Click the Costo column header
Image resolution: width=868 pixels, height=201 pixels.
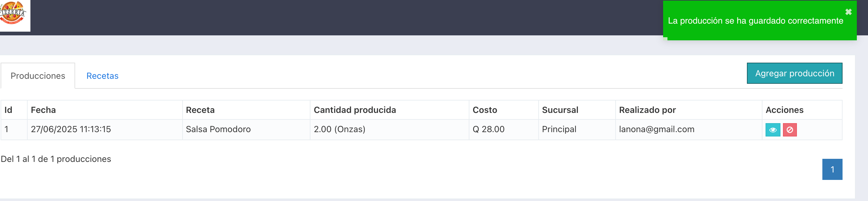tap(504, 110)
